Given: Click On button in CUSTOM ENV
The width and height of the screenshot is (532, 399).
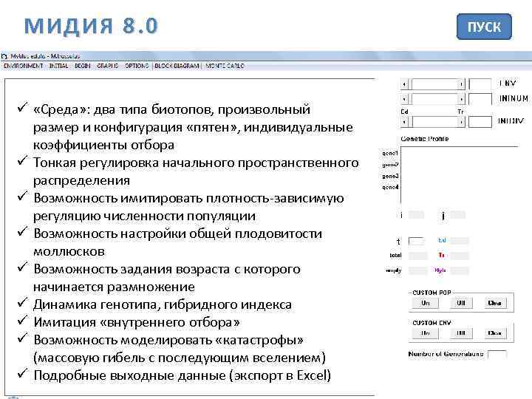Looking at the screenshot, I should pos(425,333).
